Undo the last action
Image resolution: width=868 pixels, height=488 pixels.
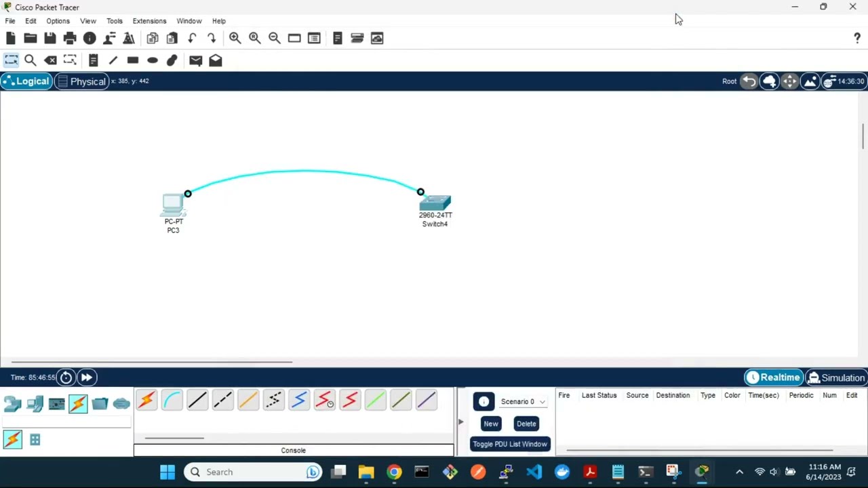[192, 38]
